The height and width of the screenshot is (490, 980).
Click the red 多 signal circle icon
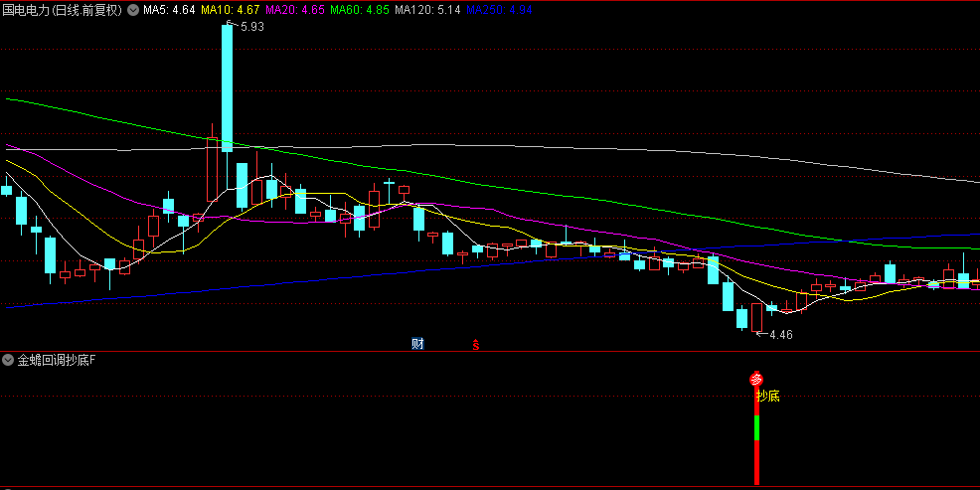pyautogui.click(x=757, y=380)
